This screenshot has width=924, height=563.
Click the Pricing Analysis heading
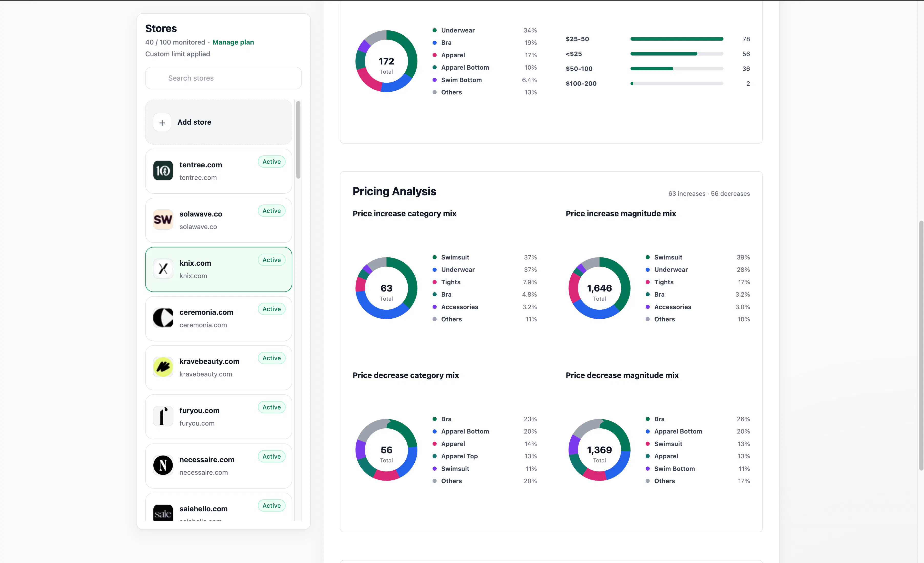394,191
